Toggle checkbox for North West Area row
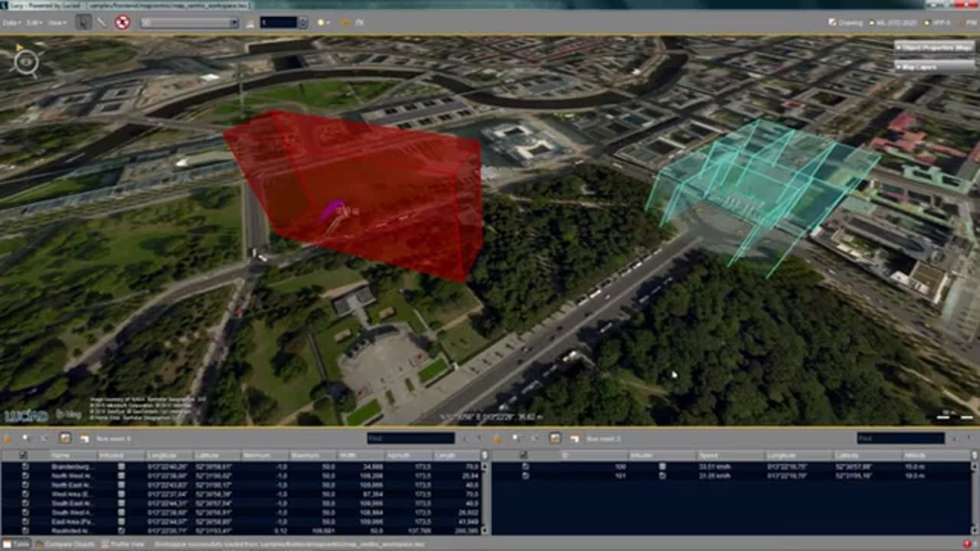 click(24, 475)
